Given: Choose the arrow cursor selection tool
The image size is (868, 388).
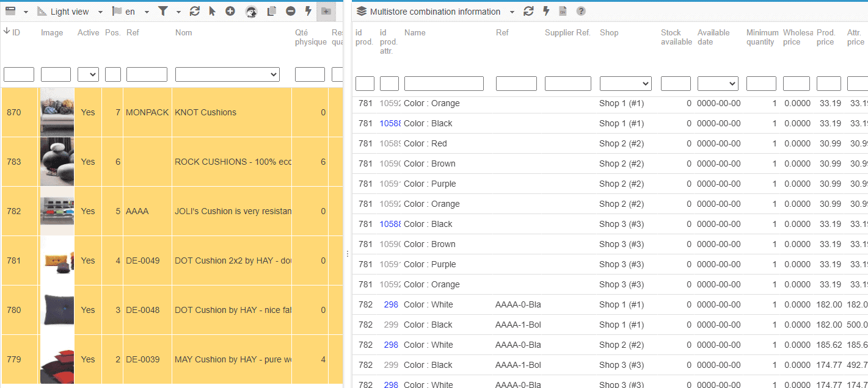Looking at the screenshot, I should coord(212,12).
